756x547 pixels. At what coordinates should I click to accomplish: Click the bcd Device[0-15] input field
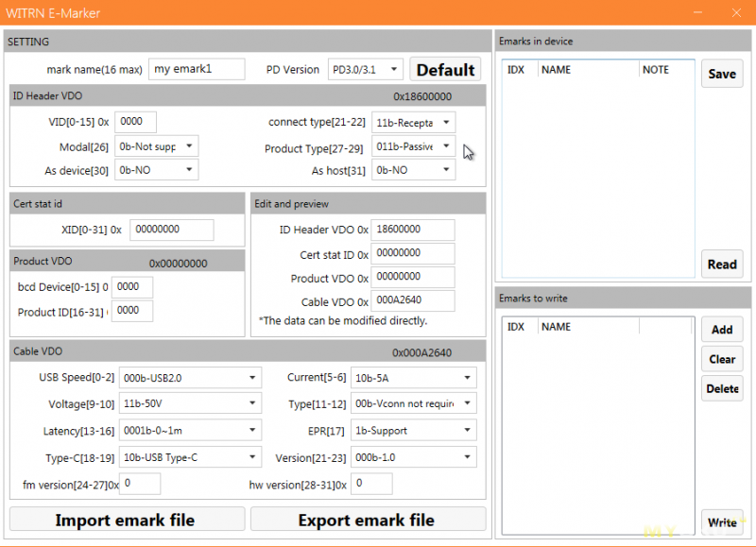tap(132, 287)
